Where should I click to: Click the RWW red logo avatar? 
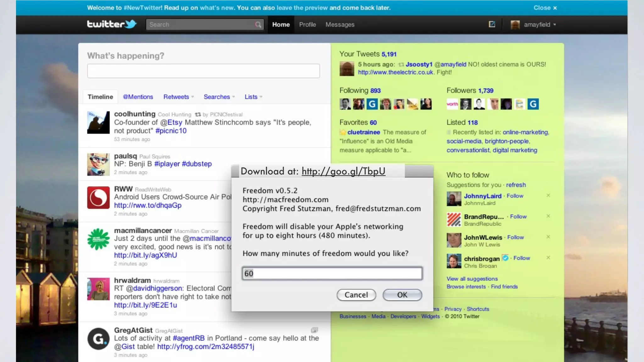pyautogui.click(x=98, y=198)
